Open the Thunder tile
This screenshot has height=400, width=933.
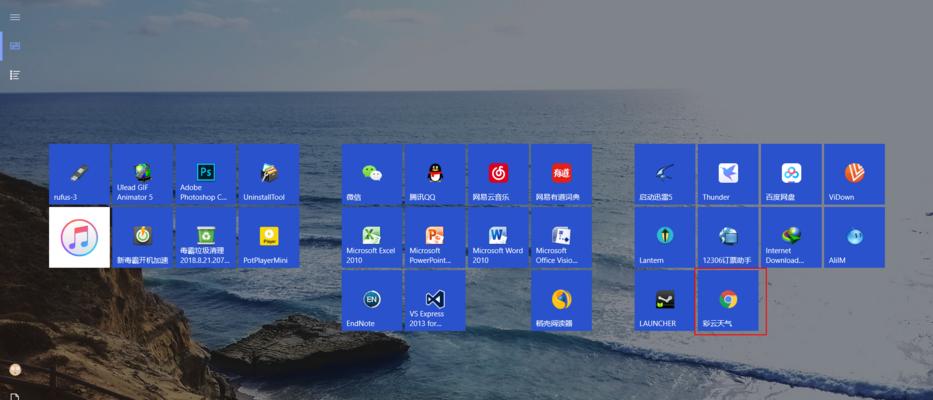click(x=728, y=174)
